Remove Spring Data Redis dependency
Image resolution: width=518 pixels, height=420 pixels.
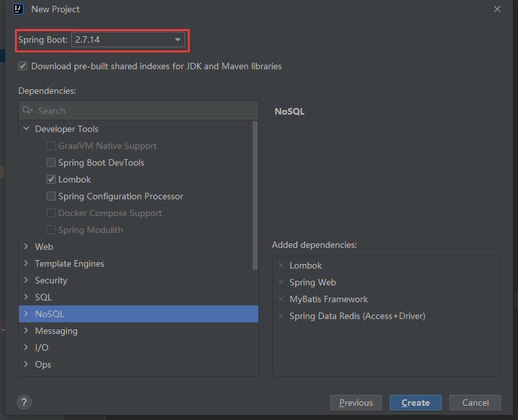pos(281,316)
